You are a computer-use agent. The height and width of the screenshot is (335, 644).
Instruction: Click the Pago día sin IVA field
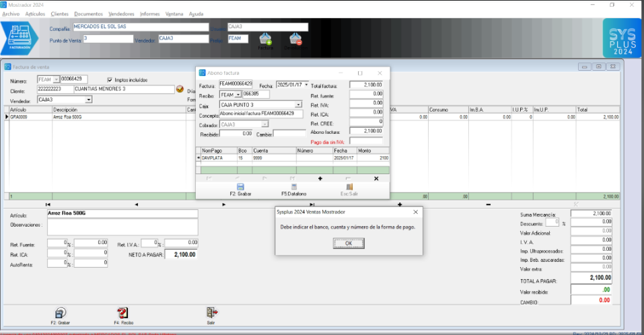coord(366,141)
